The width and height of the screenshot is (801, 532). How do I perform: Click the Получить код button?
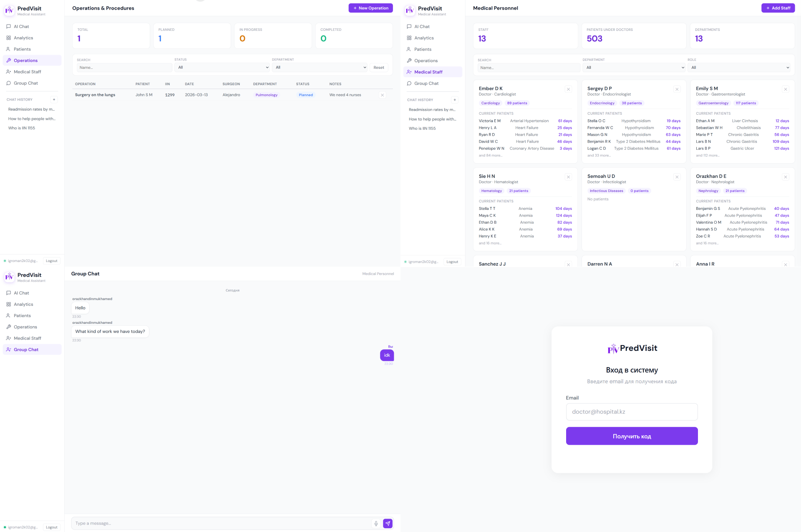pos(632,436)
